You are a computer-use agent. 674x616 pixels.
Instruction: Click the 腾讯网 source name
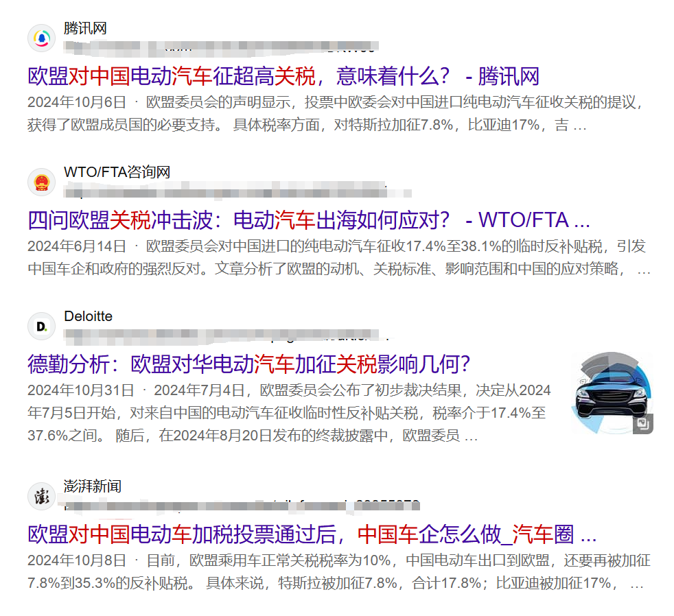85,28
